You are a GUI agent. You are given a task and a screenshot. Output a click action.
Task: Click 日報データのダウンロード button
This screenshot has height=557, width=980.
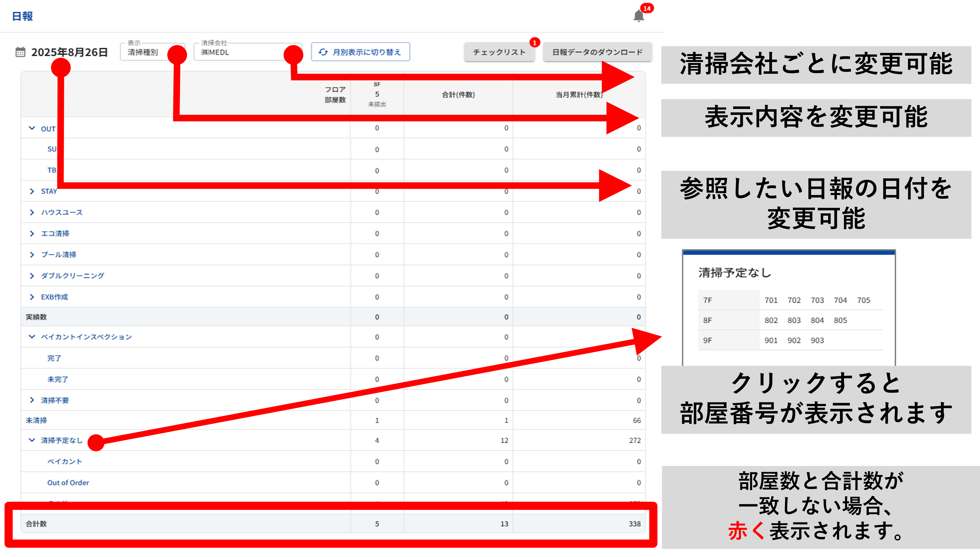click(x=597, y=52)
